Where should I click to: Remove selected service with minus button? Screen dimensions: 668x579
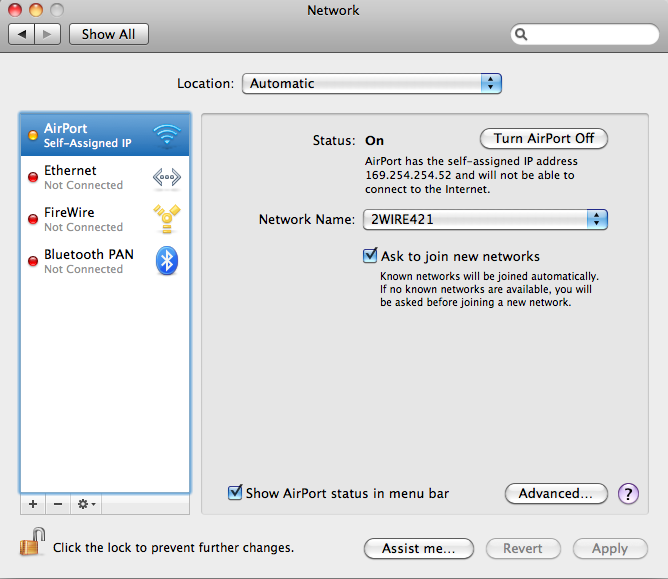(58, 504)
